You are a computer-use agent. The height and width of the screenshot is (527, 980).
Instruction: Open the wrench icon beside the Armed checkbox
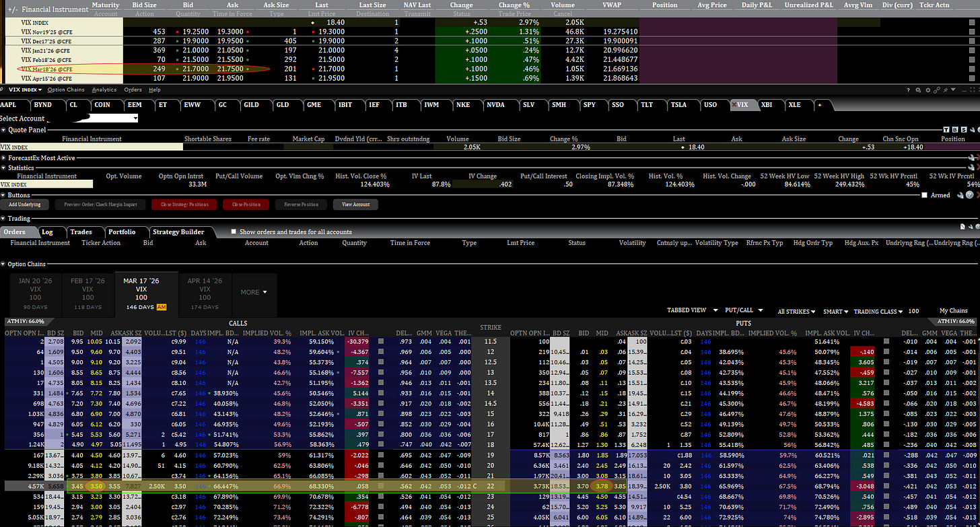pyautogui.click(x=960, y=195)
